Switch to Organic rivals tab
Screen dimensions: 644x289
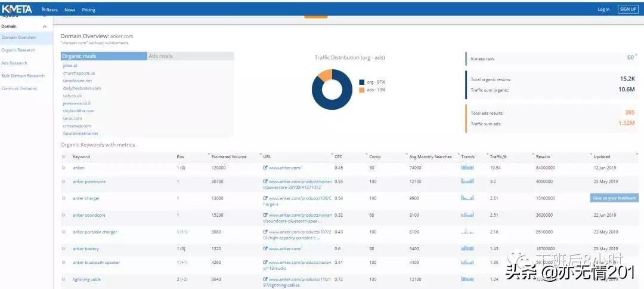[x=104, y=56]
